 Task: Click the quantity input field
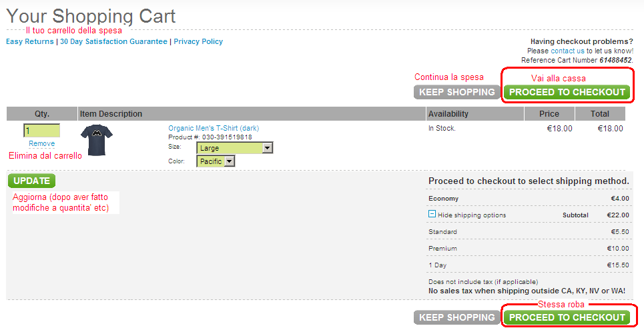41,131
